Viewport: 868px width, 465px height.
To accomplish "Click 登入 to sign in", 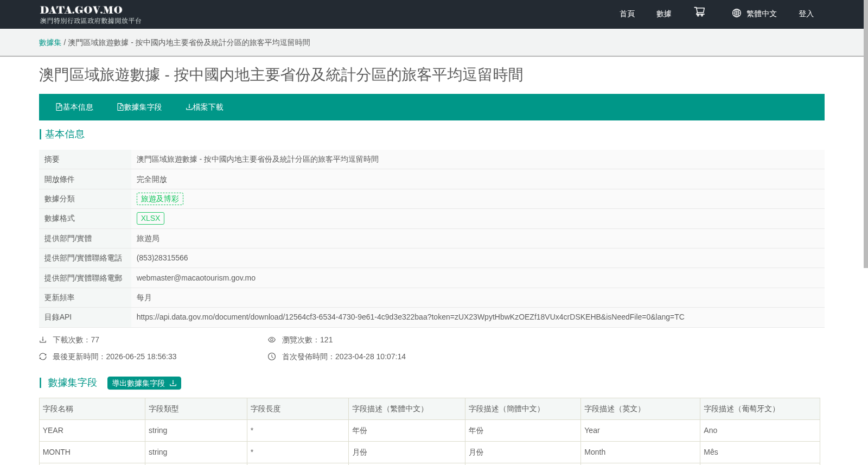I will 806,14.
